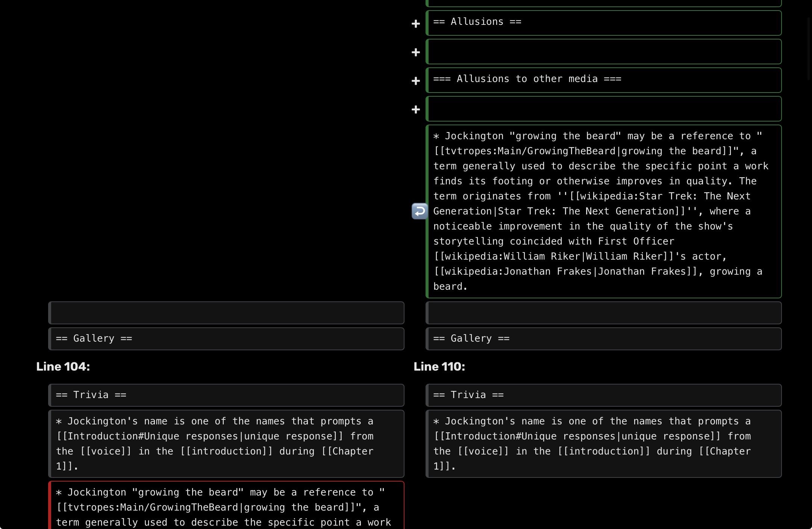The width and height of the screenshot is (812, 529).
Task: Click plus marker beside '== Allusions ==' line
Action: (x=415, y=24)
